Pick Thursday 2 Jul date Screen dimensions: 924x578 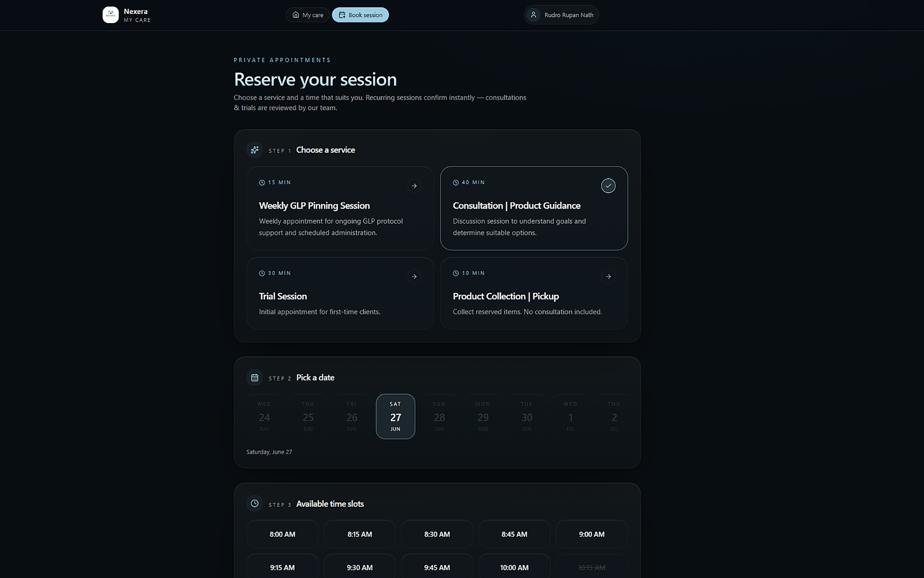tap(613, 417)
